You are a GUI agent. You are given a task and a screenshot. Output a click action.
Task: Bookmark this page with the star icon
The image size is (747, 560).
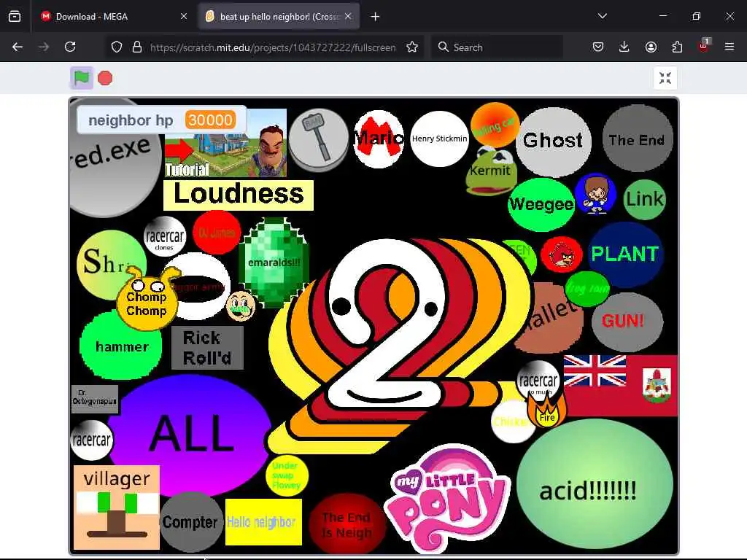coord(412,47)
